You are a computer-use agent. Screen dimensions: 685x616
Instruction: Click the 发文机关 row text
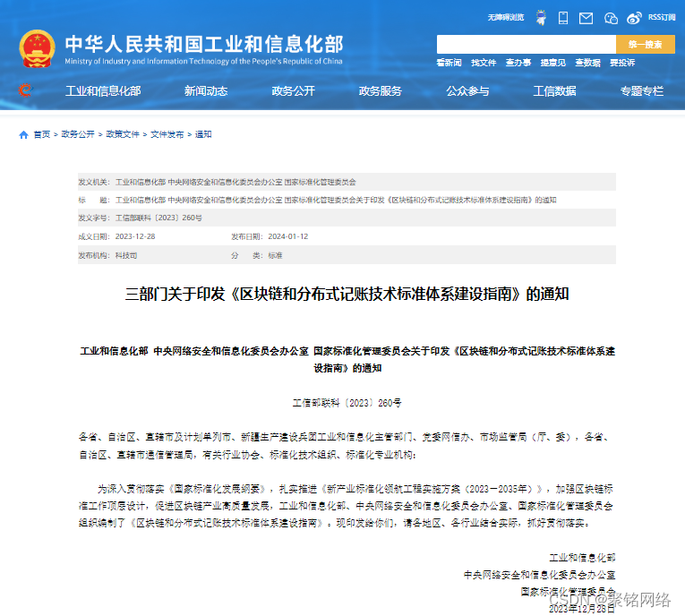tap(235, 182)
